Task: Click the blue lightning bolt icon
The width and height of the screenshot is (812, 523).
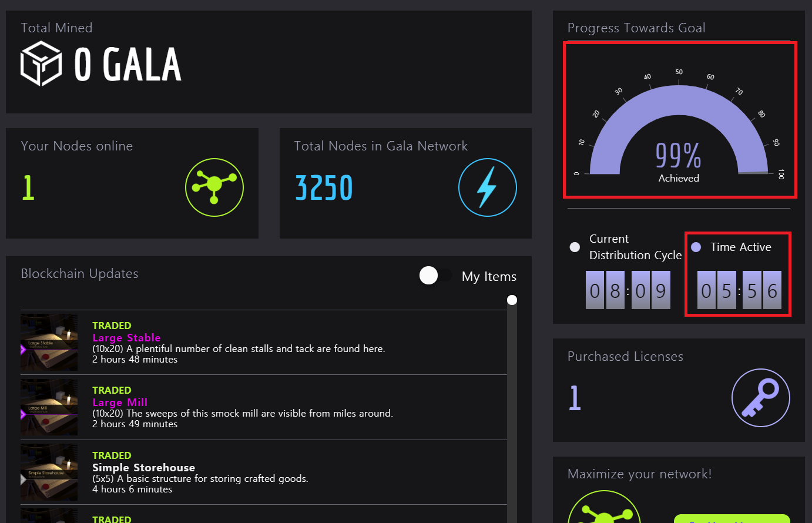Action: coord(488,187)
